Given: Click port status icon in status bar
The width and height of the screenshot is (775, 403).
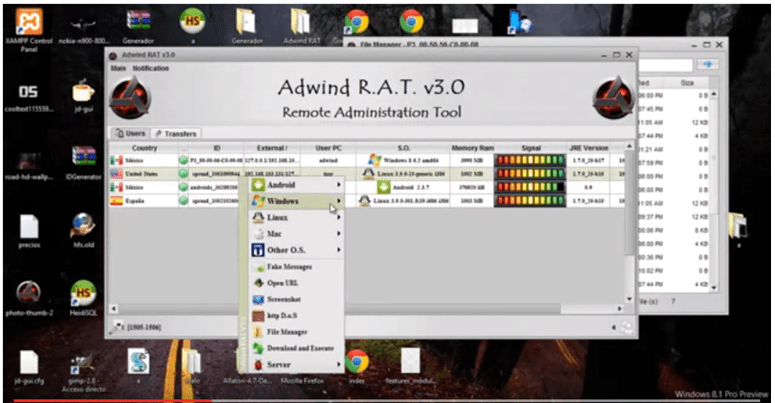Looking at the screenshot, I should pyautogui.click(x=118, y=327).
